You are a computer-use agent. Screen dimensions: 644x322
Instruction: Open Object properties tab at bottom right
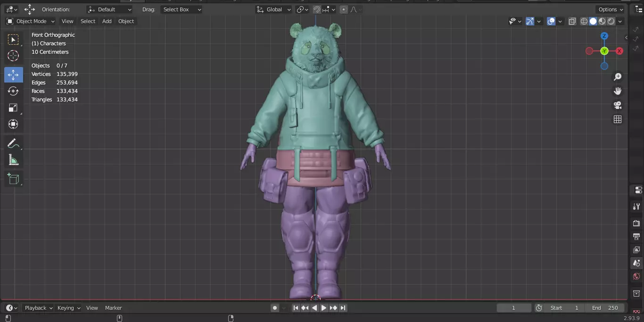(x=636, y=293)
